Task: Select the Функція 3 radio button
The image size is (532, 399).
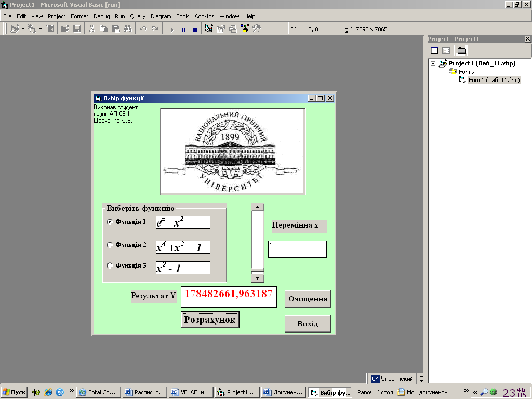Action: point(110,265)
